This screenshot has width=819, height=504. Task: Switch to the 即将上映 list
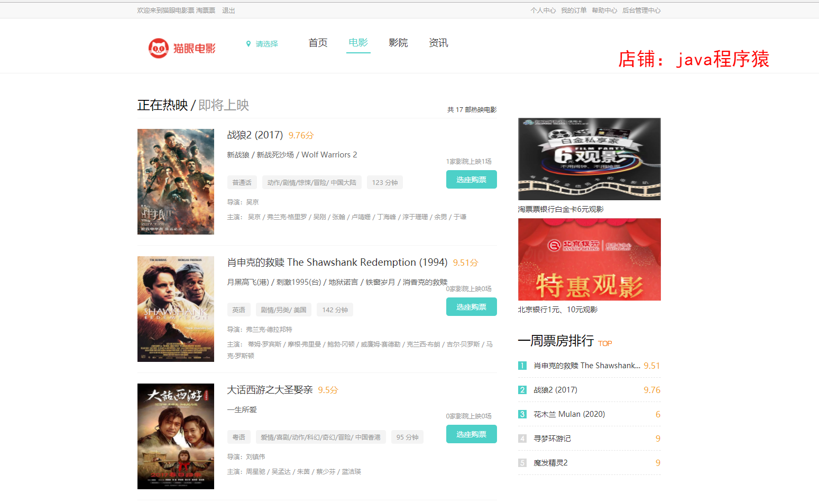click(x=224, y=105)
